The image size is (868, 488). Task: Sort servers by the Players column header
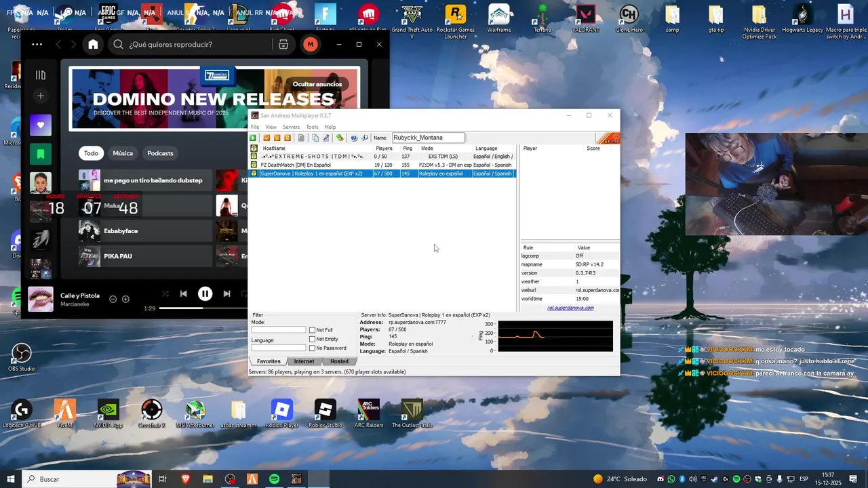pyautogui.click(x=384, y=148)
